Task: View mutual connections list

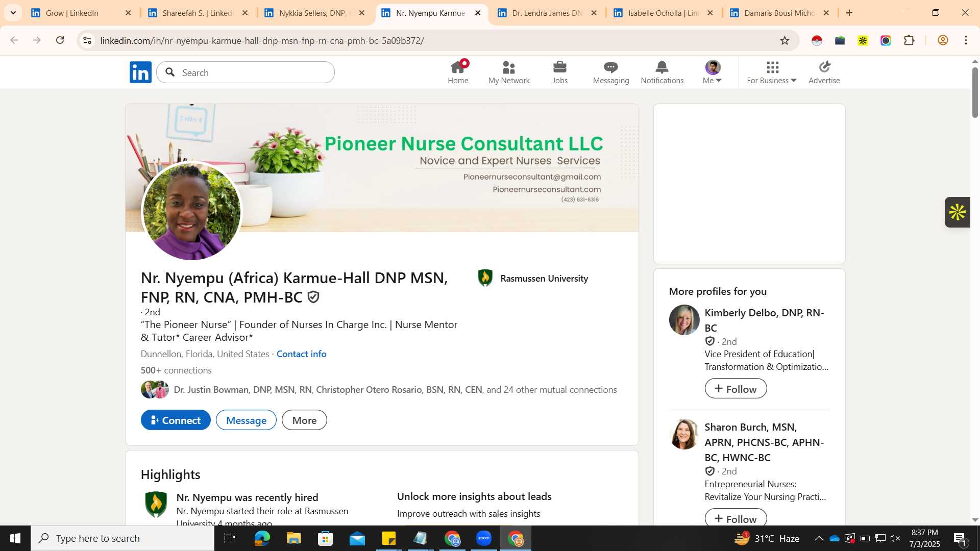Action: coord(379,389)
